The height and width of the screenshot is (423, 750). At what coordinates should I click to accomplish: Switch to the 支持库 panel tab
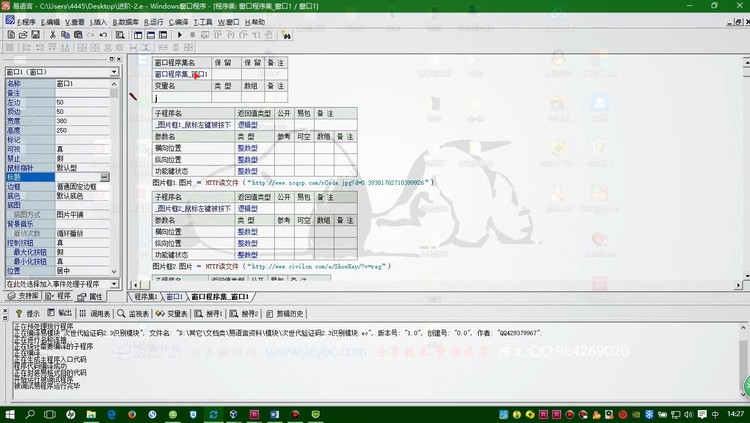[24, 297]
